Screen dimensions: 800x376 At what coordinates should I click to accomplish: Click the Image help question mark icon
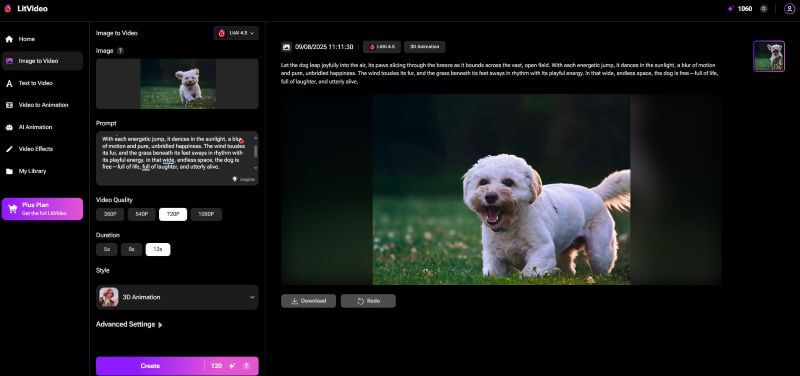(x=120, y=51)
